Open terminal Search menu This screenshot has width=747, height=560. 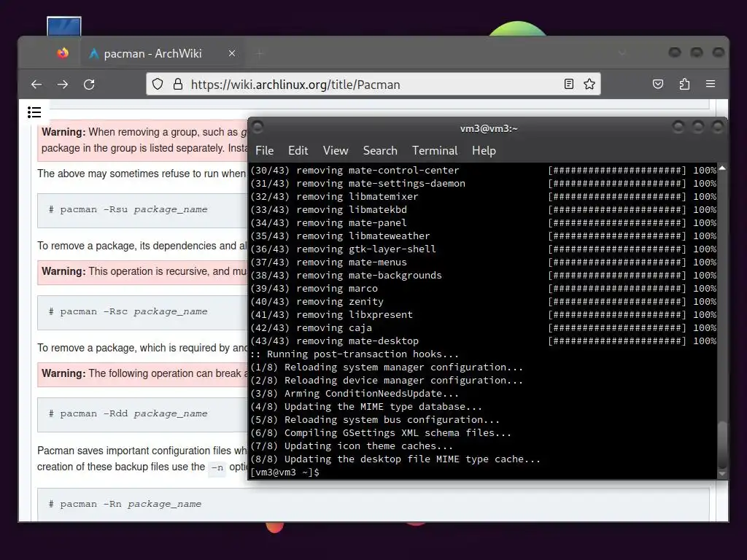point(380,150)
